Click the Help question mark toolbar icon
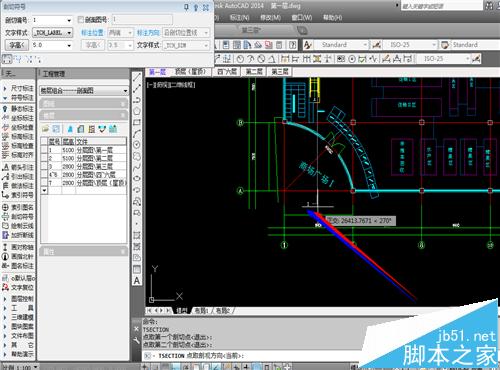The height and width of the screenshot is (370, 500). (x=292, y=45)
